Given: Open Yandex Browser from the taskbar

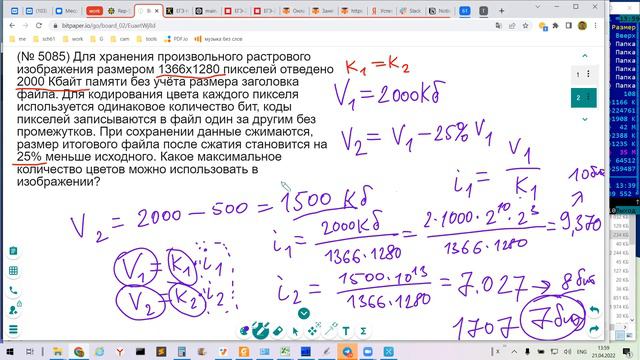Looking at the screenshot, I should (120, 351).
